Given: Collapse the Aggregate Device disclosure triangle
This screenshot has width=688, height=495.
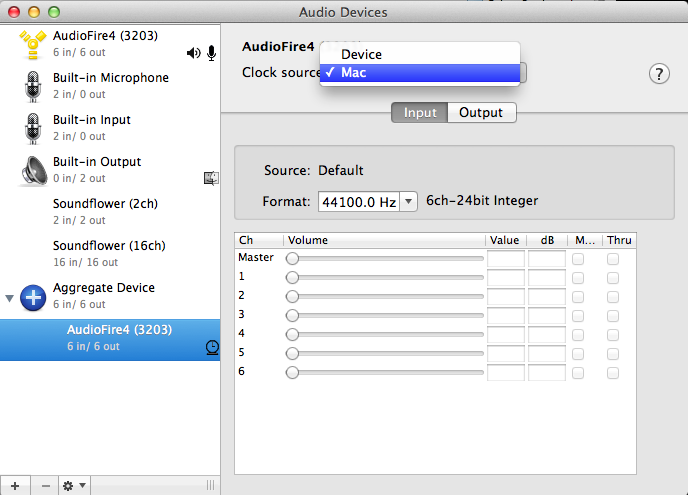Looking at the screenshot, I should pos(9,298).
